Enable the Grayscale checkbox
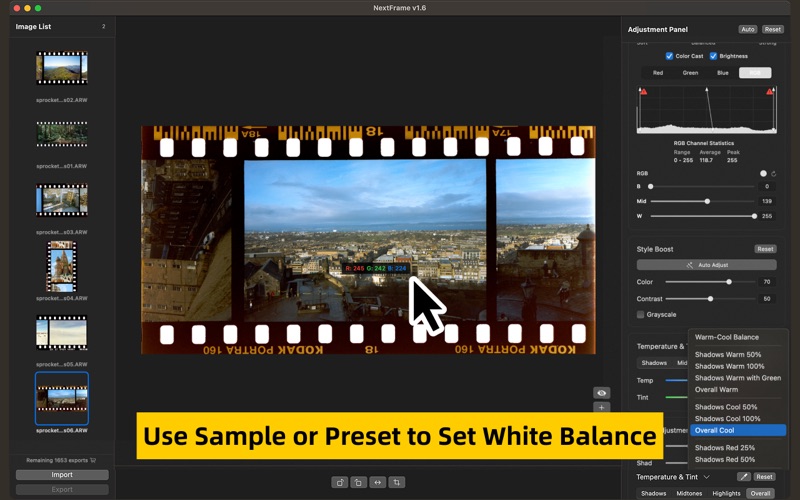This screenshot has height=500, width=800. 640,314
